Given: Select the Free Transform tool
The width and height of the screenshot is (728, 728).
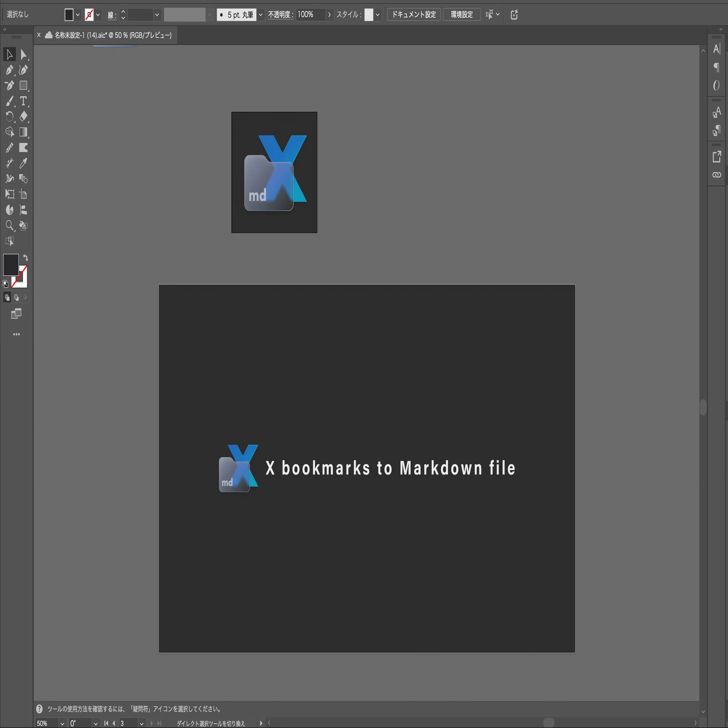Looking at the screenshot, I should [9, 194].
